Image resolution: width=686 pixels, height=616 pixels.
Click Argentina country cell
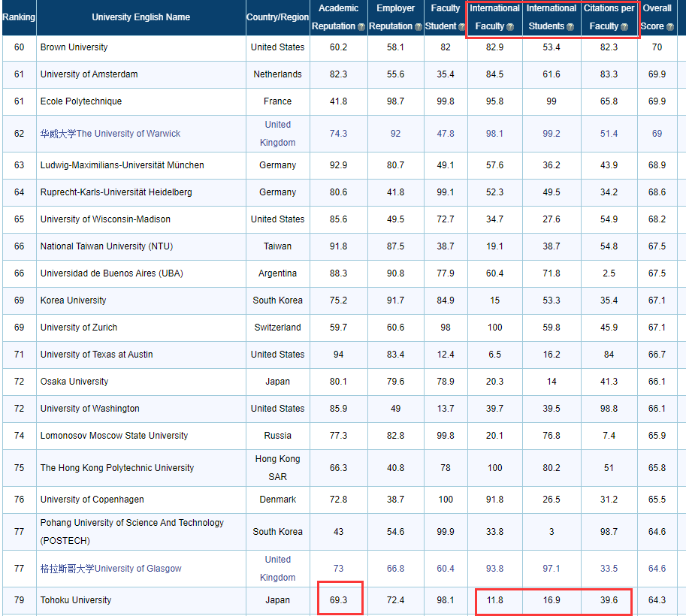277,273
